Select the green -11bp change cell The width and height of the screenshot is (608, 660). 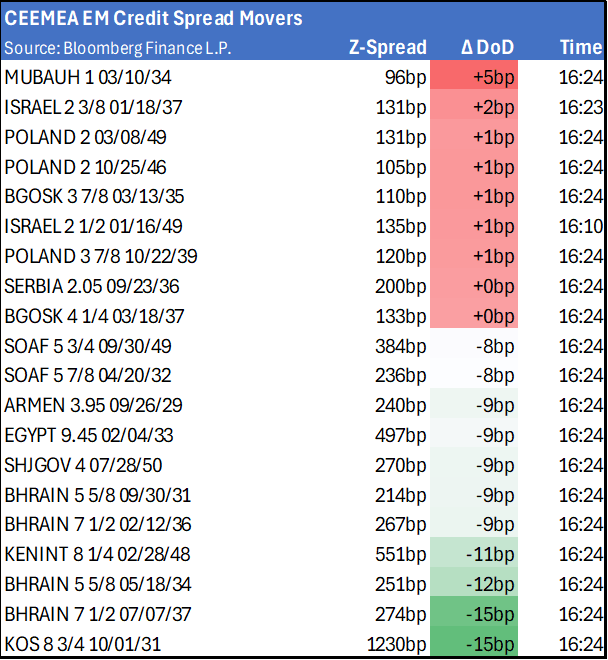coord(474,554)
